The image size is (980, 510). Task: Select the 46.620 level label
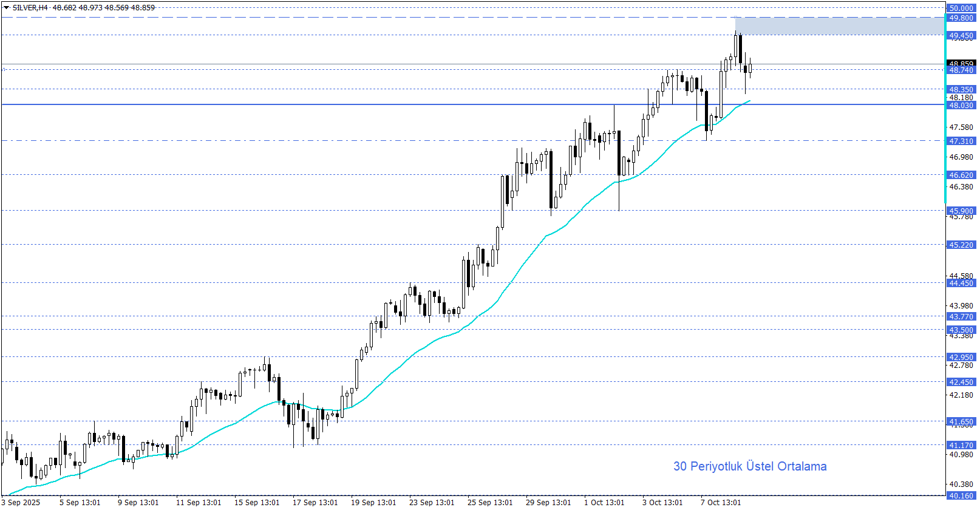click(x=961, y=175)
